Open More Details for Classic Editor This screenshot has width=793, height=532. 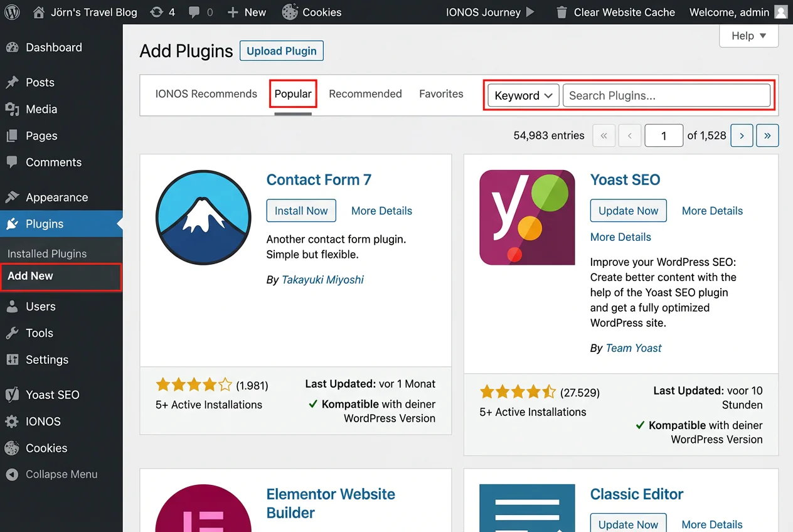point(712,524)
